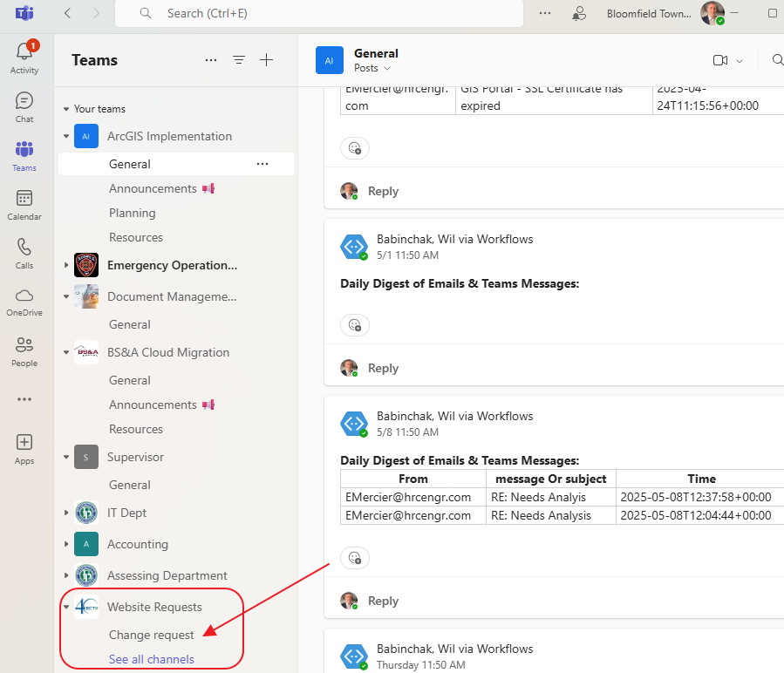Go back with the left arrow
Image resolution: width=784 pixels, height=673 pixels.
pos(67,13)
